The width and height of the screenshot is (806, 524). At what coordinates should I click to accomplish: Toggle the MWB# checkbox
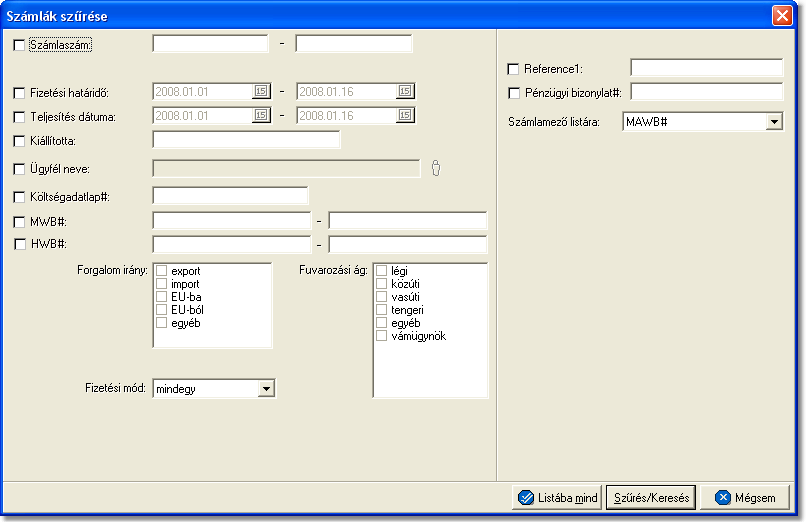click(x=19, y=222)
